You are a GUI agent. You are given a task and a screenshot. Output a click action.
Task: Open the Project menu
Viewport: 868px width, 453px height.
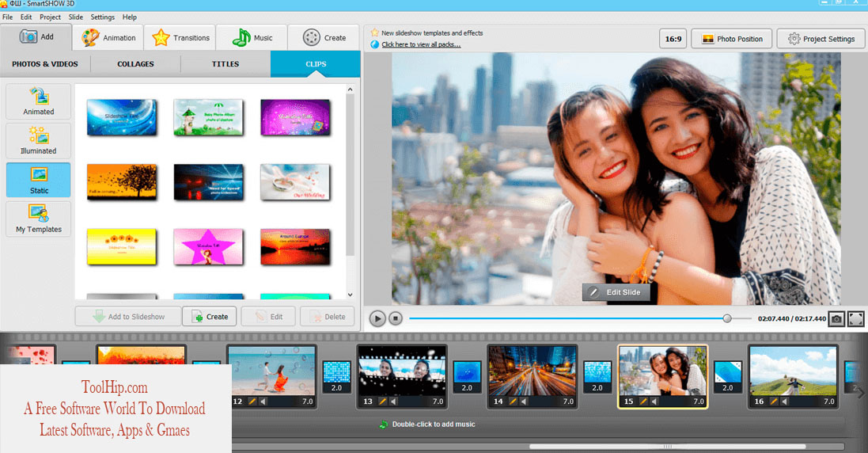point(50,17)
